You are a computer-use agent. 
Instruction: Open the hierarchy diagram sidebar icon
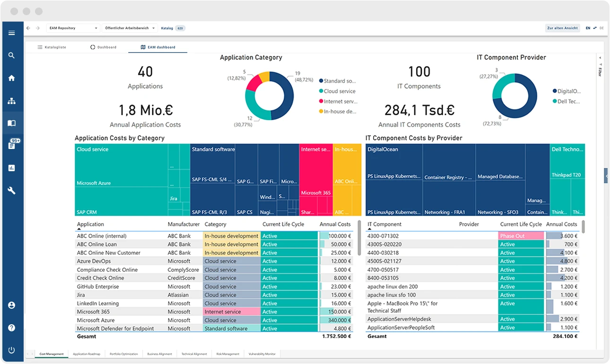point(12,101)
